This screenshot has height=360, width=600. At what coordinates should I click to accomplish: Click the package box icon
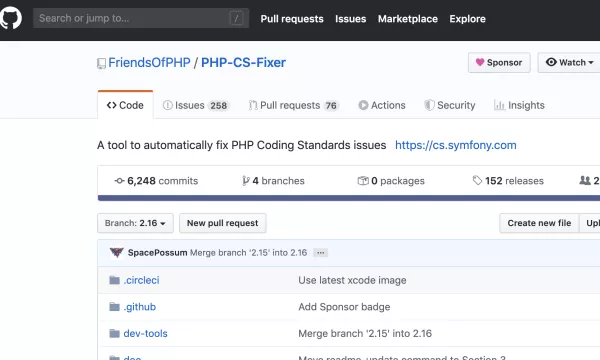coord(363,181)
